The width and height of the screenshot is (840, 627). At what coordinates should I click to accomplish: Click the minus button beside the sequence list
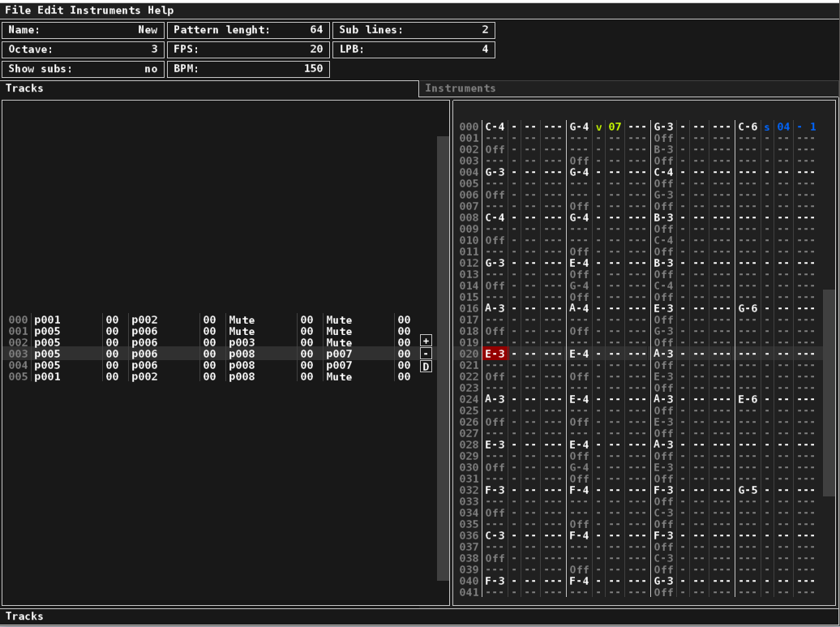[x=426, y=354]
